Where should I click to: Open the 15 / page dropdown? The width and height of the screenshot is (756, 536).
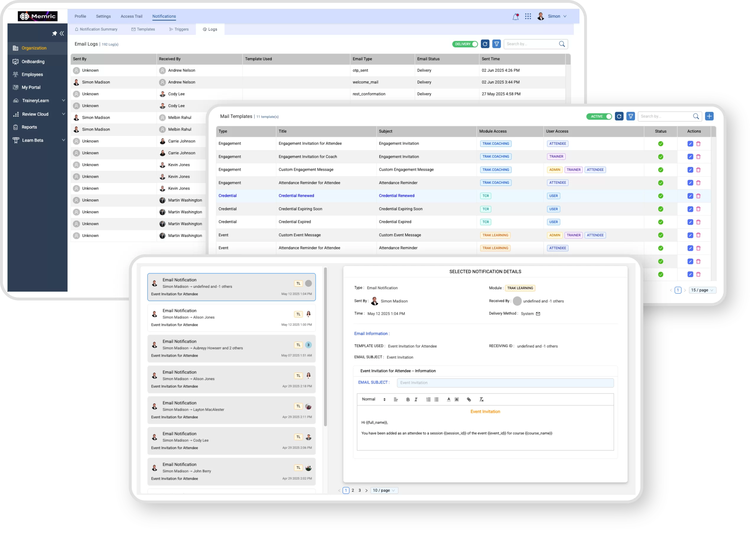point(703,290)
